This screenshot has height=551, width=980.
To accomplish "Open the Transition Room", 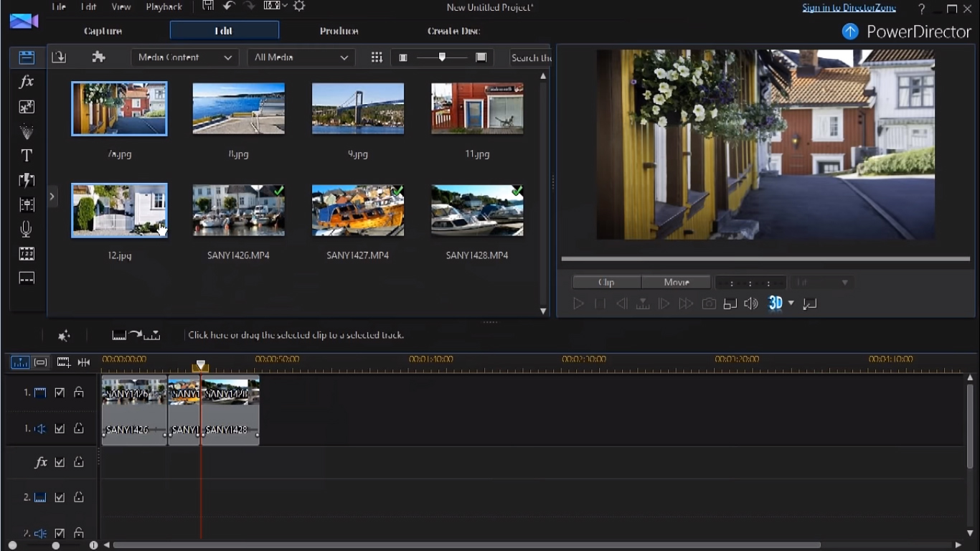I will [27, 180].
